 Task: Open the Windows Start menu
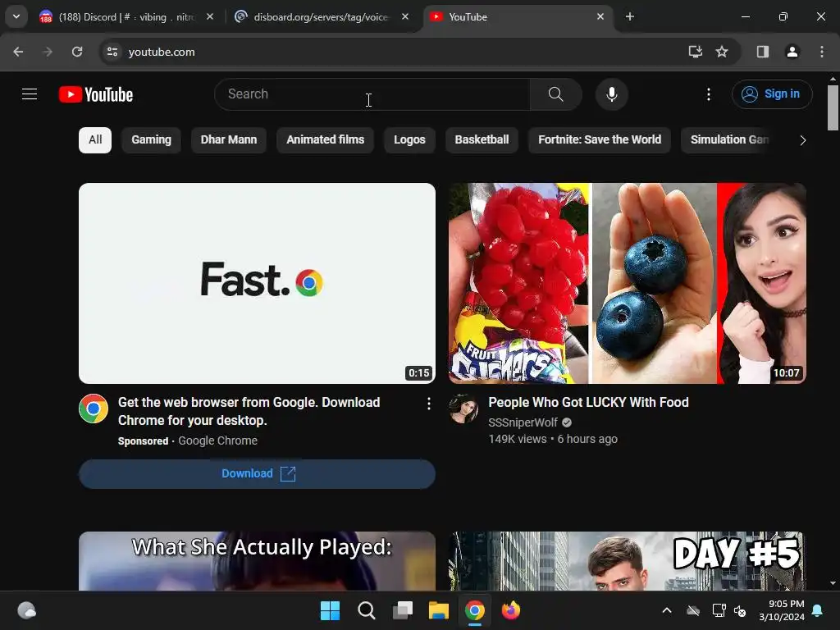(330, 610)
